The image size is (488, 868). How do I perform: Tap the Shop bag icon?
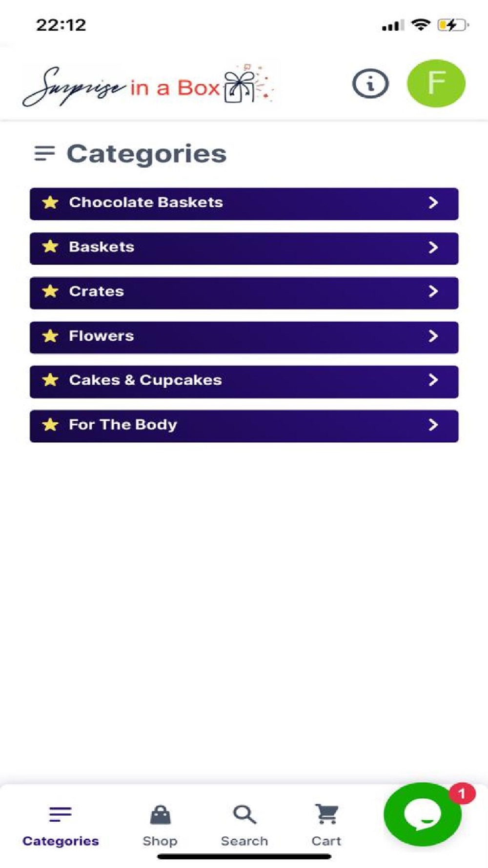coord(160,814)
